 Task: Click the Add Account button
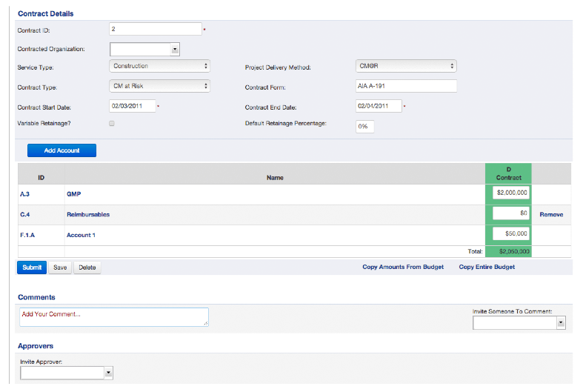61,150
